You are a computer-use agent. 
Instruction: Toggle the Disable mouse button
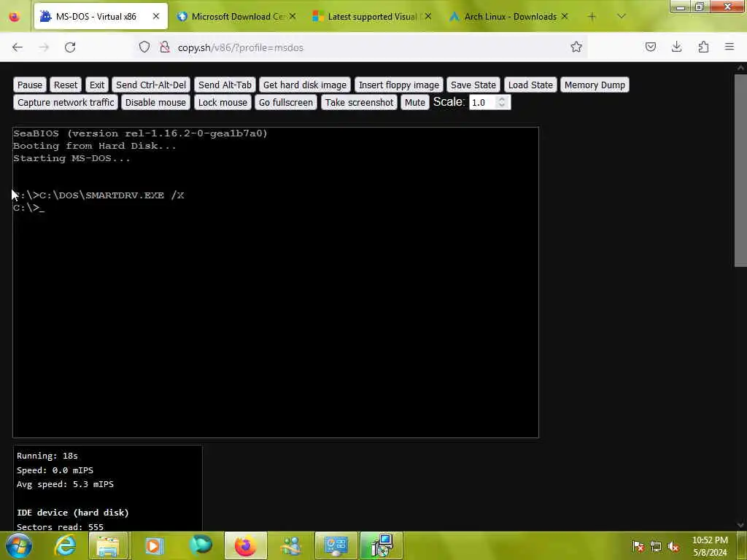(x=155, y=102)
